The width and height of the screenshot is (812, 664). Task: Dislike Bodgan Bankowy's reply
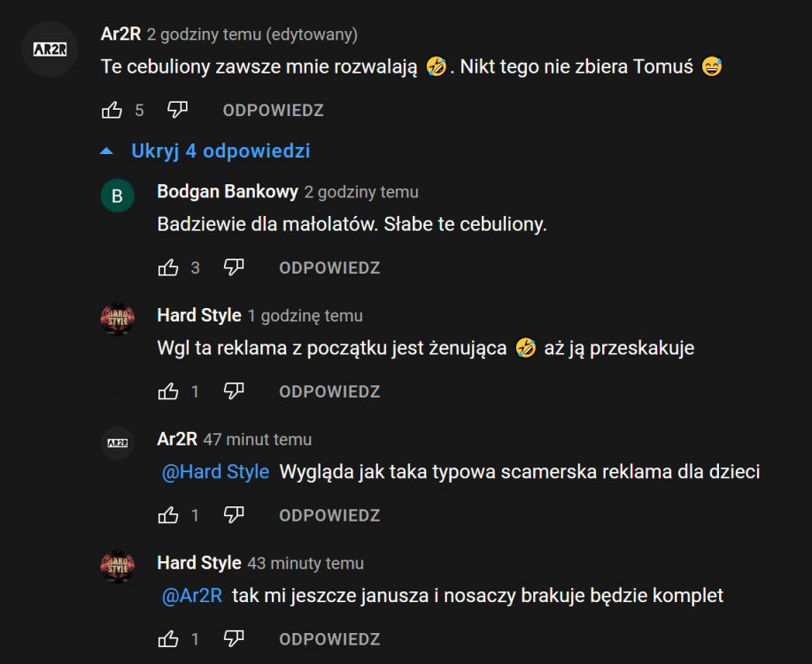234,267
